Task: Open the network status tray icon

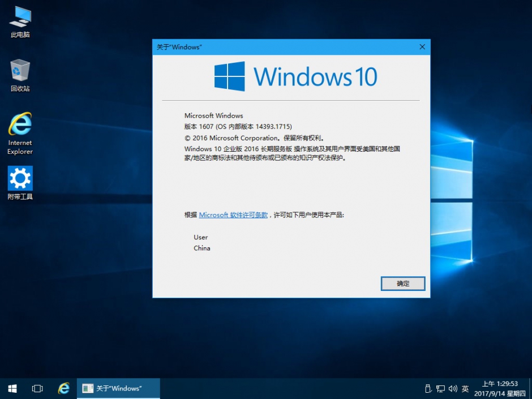Action: [440, 388]
